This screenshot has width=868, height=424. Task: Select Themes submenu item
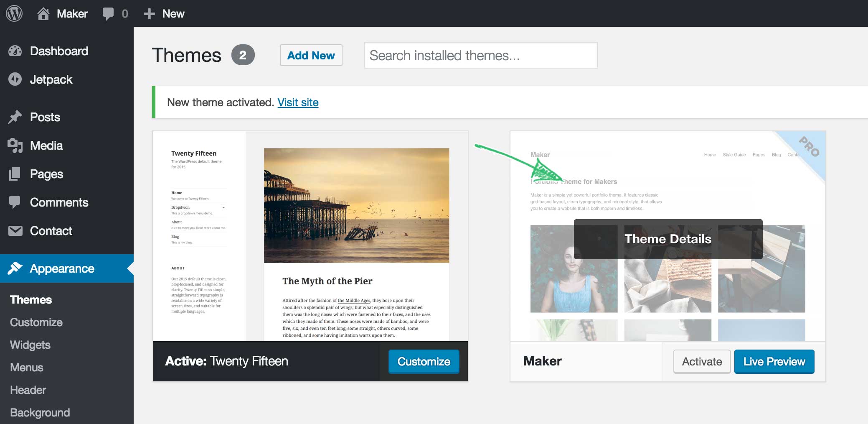coord(31,300)
